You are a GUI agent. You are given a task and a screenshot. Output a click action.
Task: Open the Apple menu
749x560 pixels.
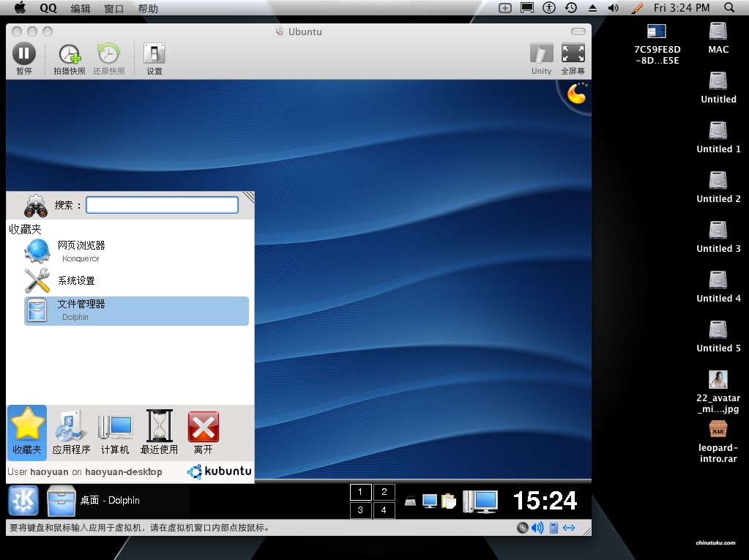click(x=21, y=7)
